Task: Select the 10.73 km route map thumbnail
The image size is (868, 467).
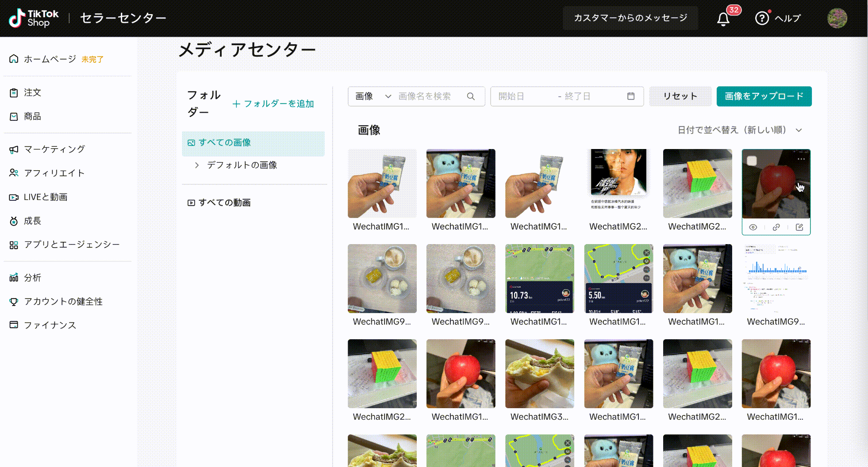Action: tap(540, 279)
